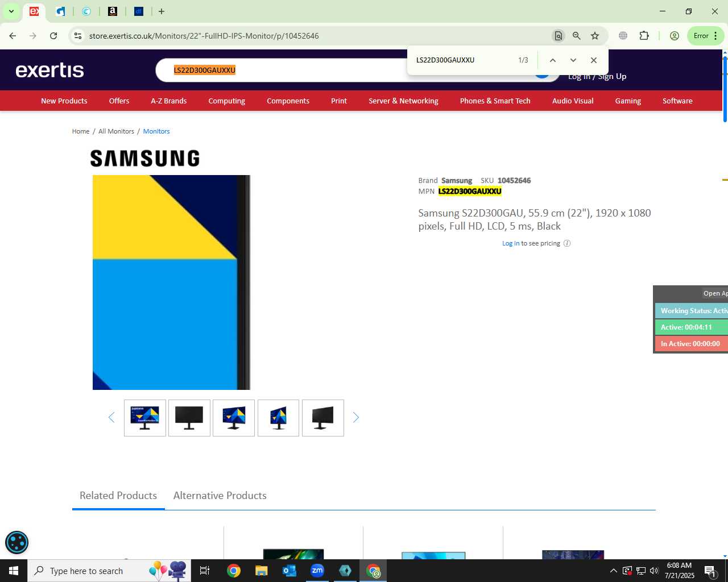Switch to the third browser tab
This screenshot has width=728, height=582.
point(86,11)
